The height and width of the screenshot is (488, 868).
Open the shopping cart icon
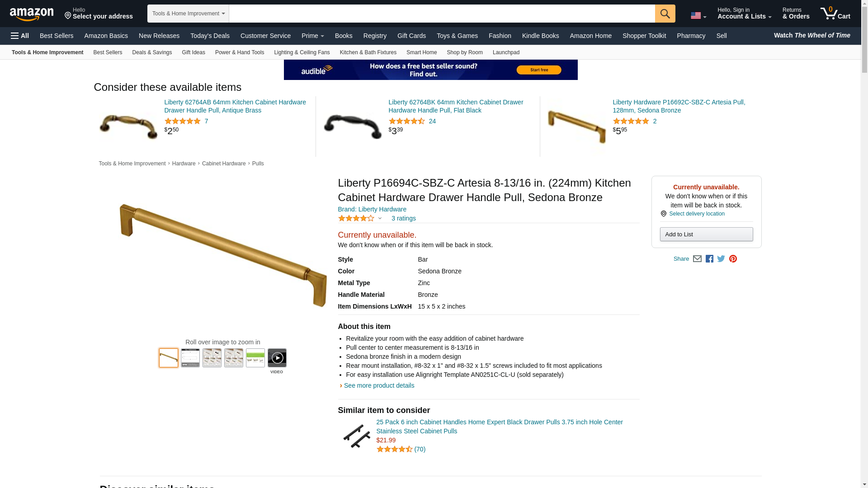pyautogui.click(x=835, y=14)
